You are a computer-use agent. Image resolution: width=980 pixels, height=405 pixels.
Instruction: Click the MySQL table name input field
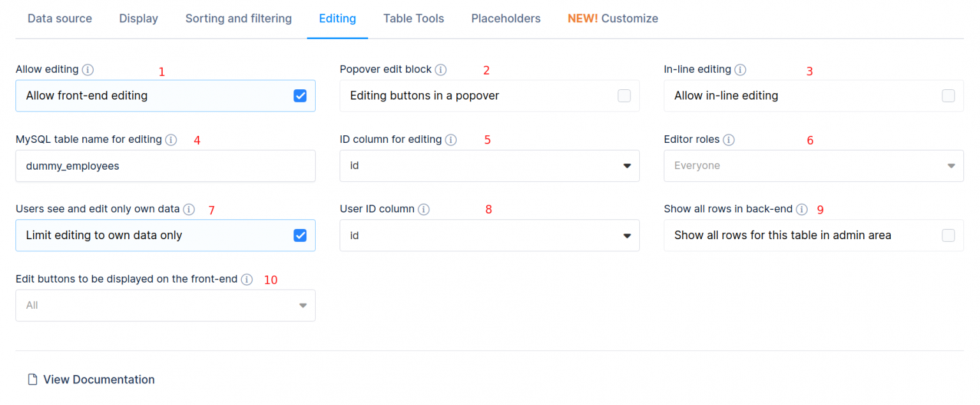click(x=165, y=166)
